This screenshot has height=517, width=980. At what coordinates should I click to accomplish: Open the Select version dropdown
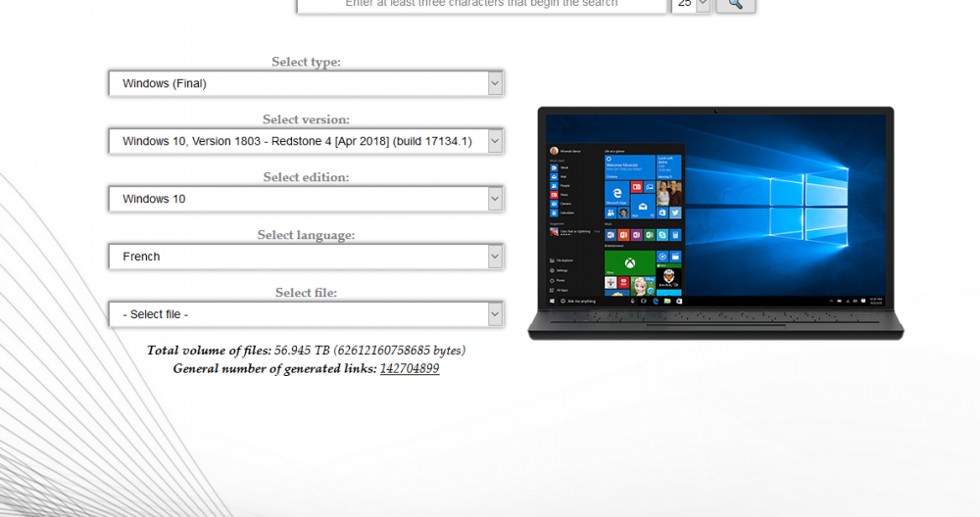pyautogui.click(x=306, y=141)
